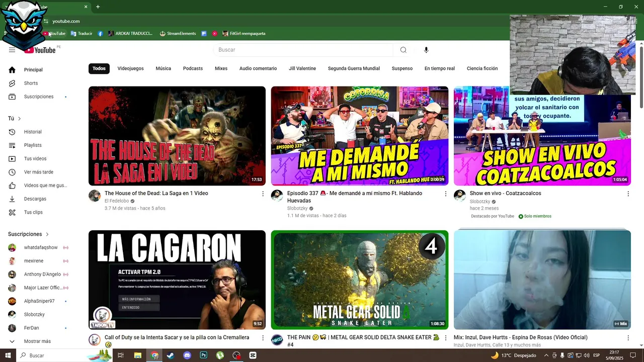Click the search magnifier button
This screenshot has width=644, height=362.
(x=404, y=50)
